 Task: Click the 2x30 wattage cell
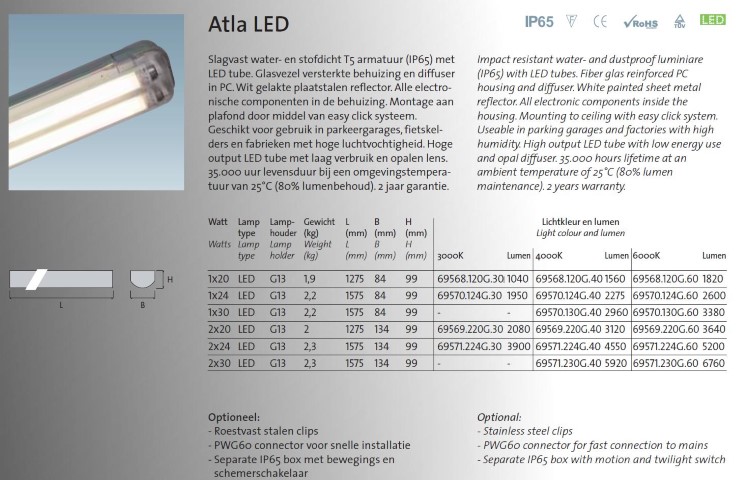[219, 364]
